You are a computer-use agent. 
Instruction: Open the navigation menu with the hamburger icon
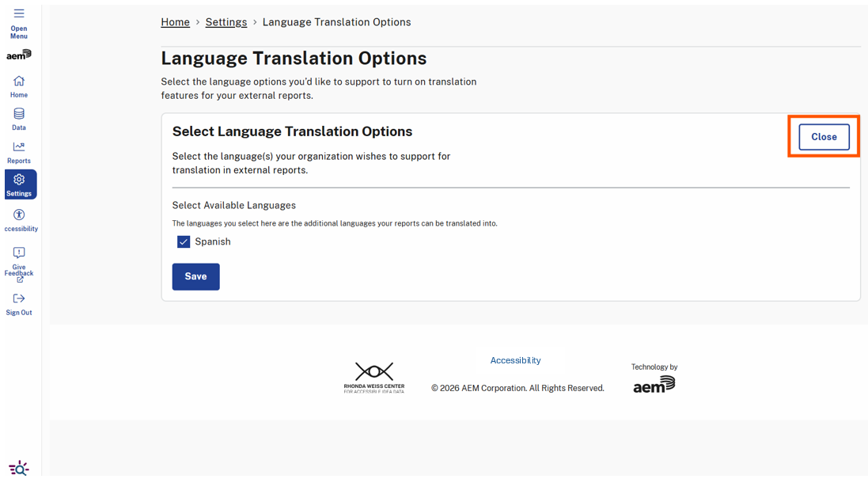pyautogui.click(x=18, y=14)
